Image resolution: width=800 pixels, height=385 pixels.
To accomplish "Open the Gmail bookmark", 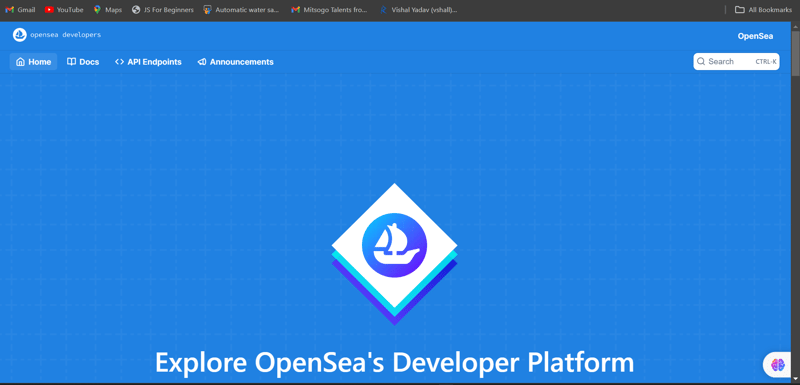I will pyautogui.click(x=20, y=10).
